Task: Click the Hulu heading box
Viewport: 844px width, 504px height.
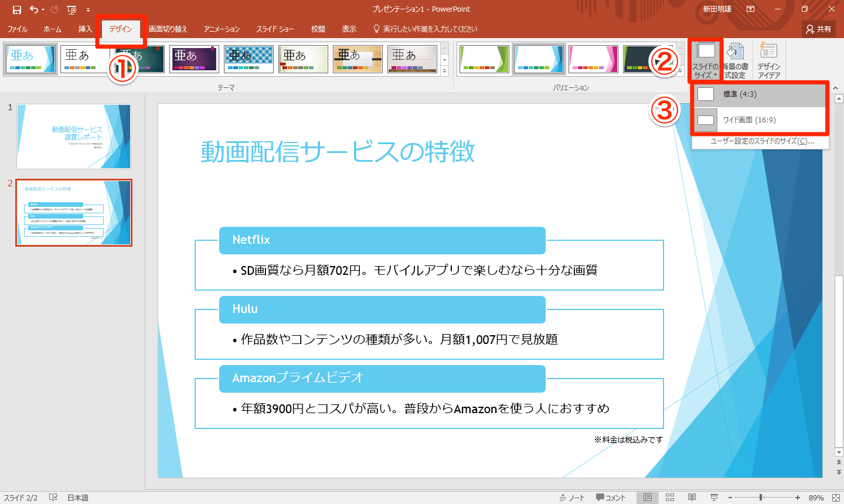Action: click(x=382, y=309)
